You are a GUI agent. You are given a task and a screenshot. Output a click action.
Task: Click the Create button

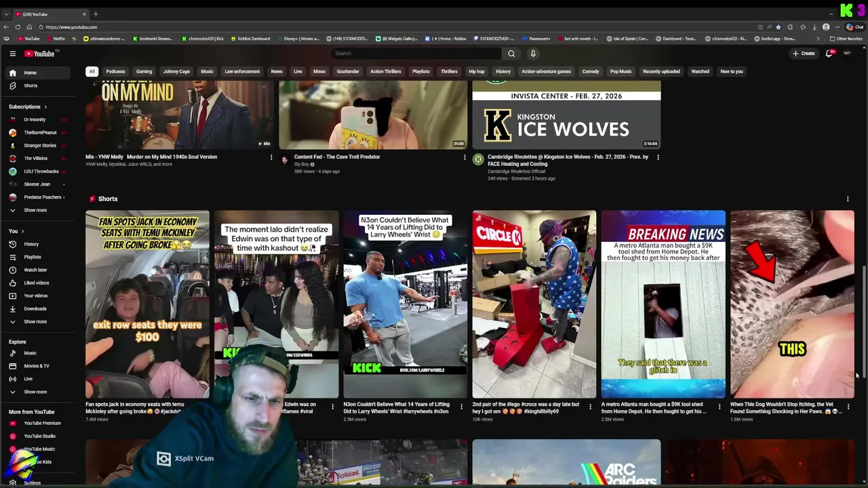804,54
